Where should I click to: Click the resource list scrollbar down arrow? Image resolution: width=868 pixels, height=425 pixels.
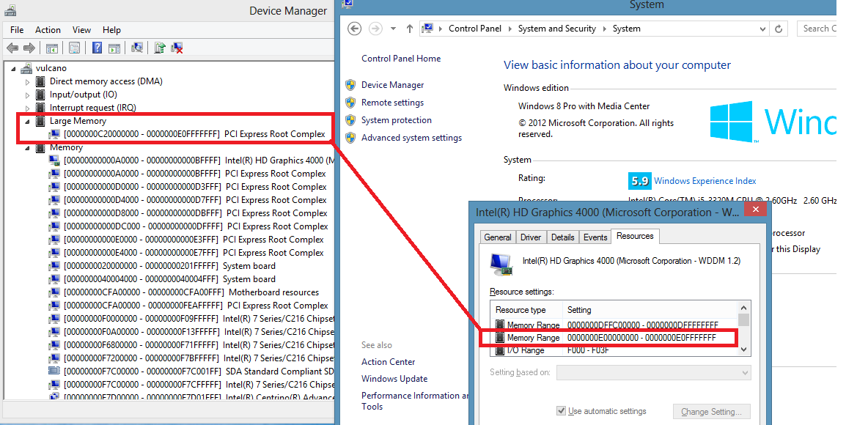[x=744, y=350]
